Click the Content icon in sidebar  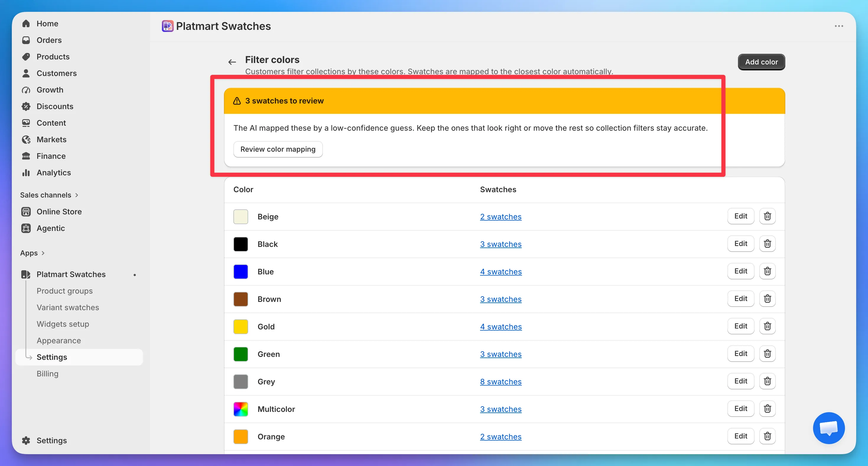coord(26,123)
